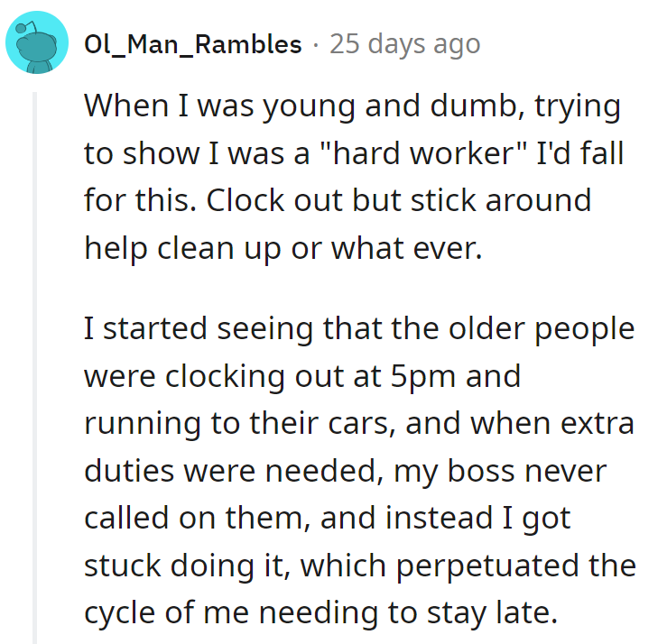Click the word "5pm" in the comment
Screen dimensions: 667x644
pos(433,376)
